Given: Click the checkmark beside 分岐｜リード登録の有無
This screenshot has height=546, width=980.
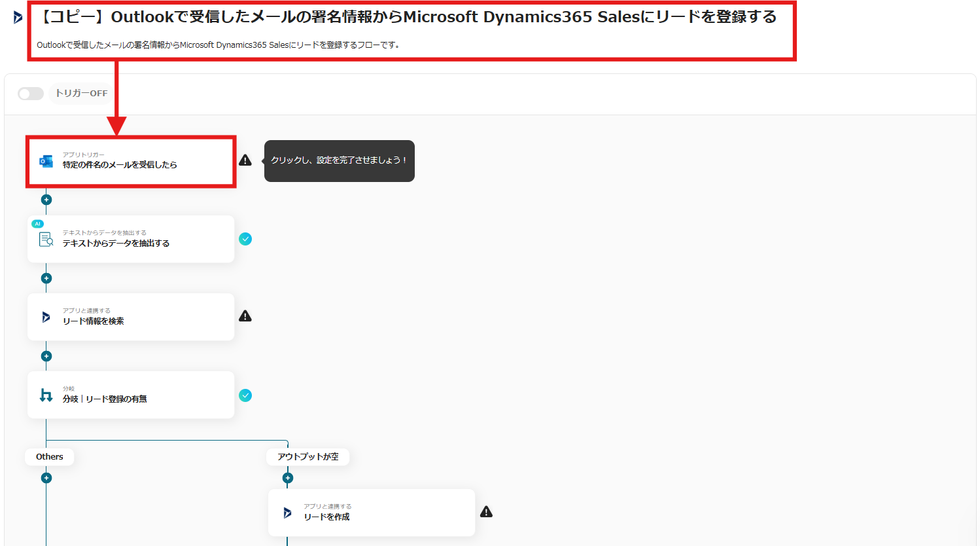Looking at the screenshot, I should [245, 395].
